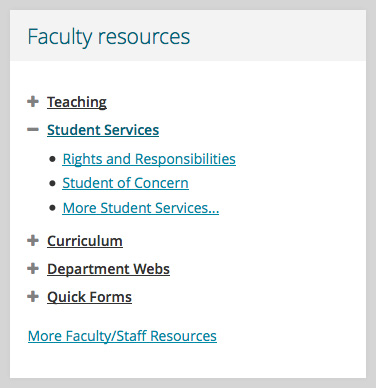Click bullet before More Student Services
The image size is (376, 388).
(x=52, y=208)
